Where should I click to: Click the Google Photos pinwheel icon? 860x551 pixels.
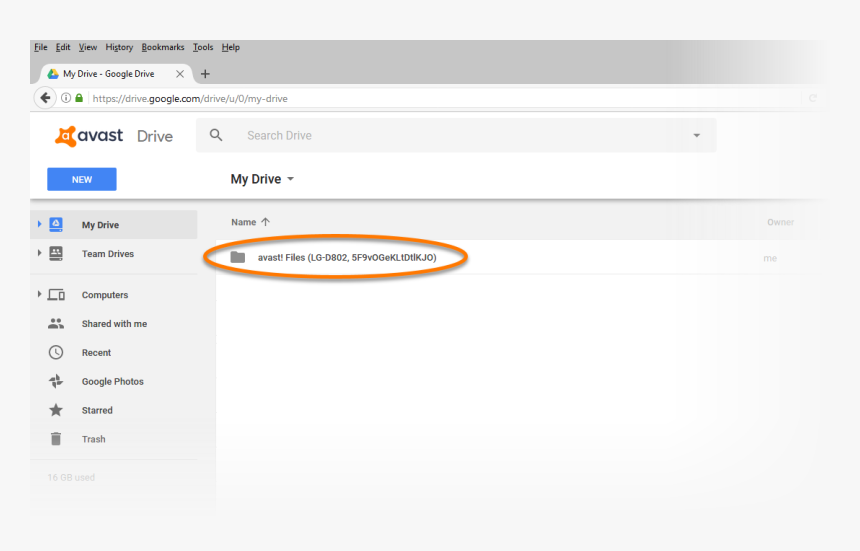pos(56,381)
